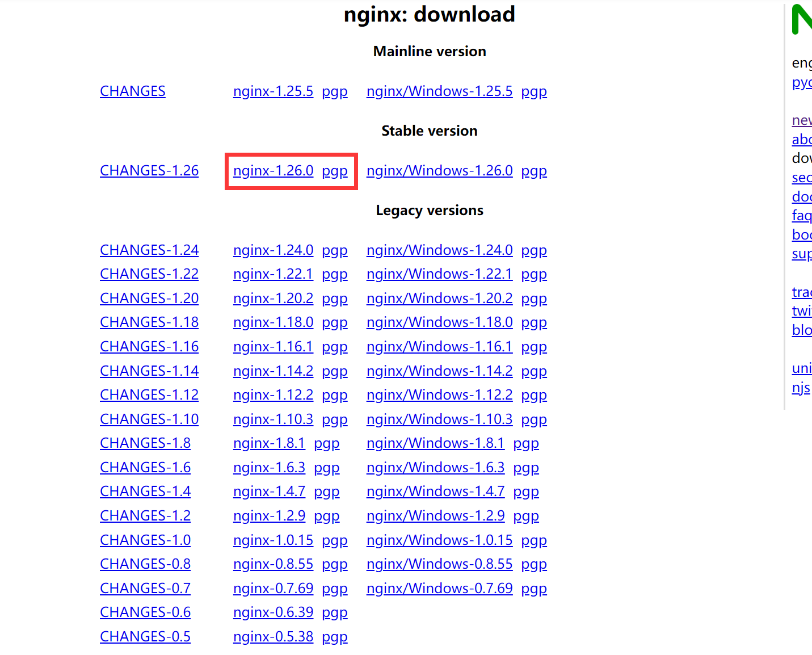Download nginx-1.0.15
Screen dimensions: 812x655
[273, 540]
